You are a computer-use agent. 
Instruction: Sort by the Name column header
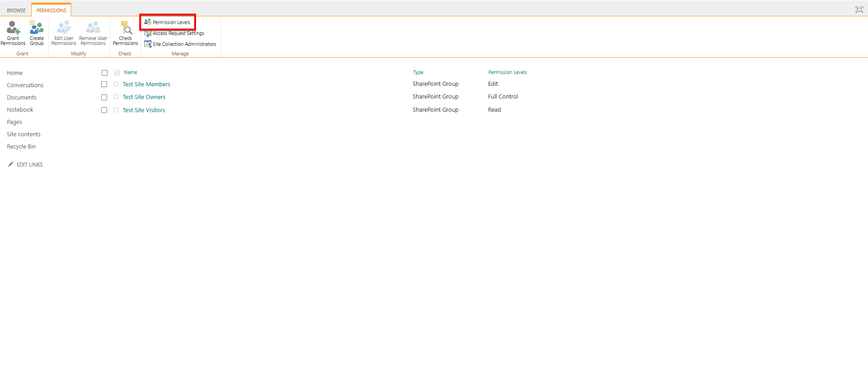pyautogui.click(x=130, y=72)
